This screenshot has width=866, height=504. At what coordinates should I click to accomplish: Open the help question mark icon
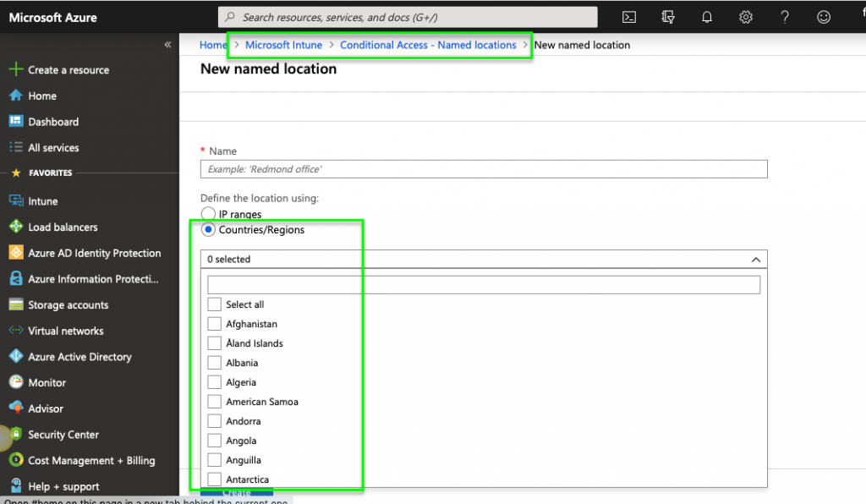point(785,17)
